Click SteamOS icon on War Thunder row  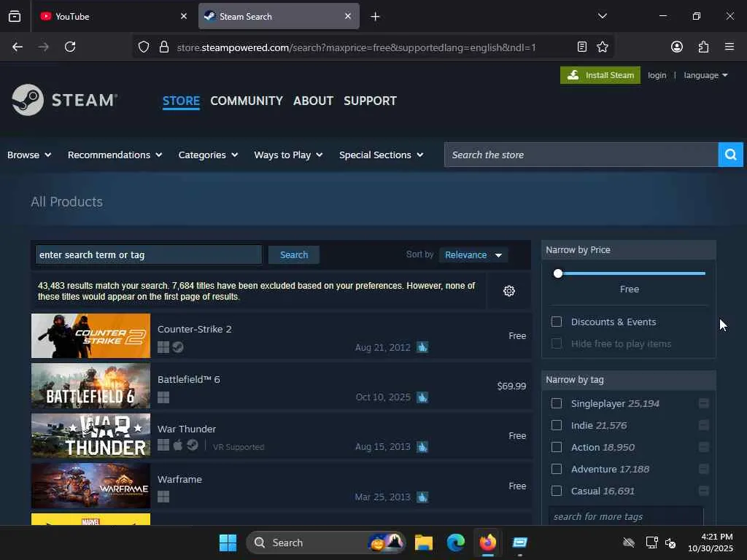(193, 446)
